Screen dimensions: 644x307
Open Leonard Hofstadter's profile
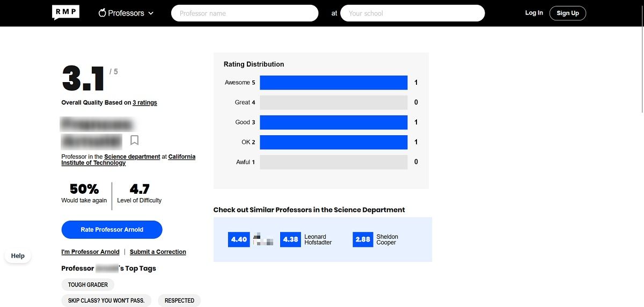click(318, 239)
